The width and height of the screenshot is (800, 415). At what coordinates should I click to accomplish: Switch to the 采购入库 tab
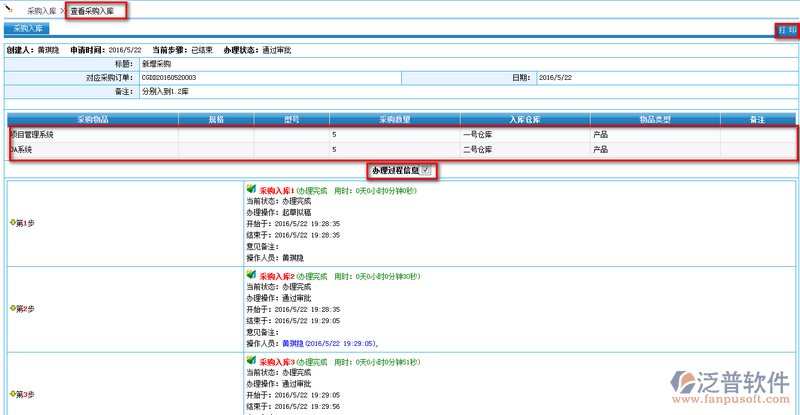click(x=27, y=30)
